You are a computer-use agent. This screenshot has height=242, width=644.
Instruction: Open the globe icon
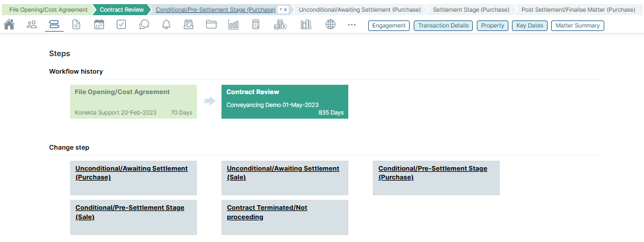coord(331,25)
